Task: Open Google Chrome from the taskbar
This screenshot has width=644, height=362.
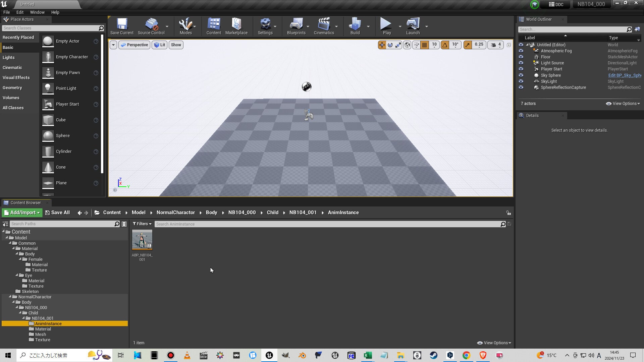Action: [x=466, y=355]
